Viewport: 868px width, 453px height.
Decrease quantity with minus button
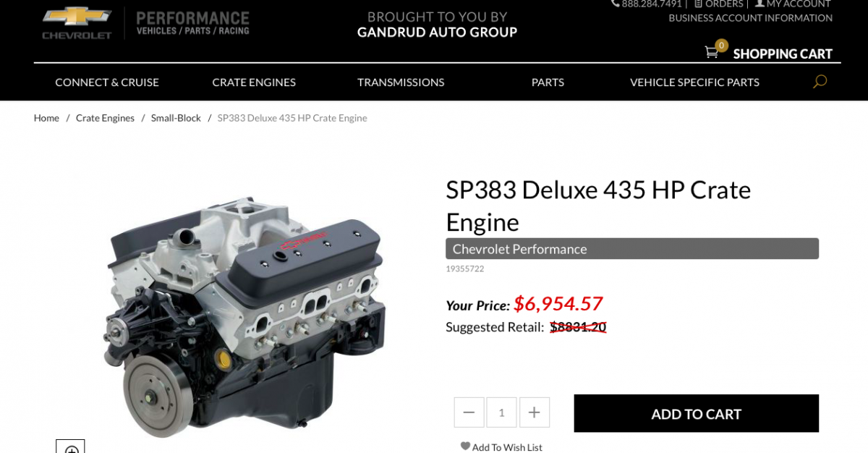tap(469, 412)
